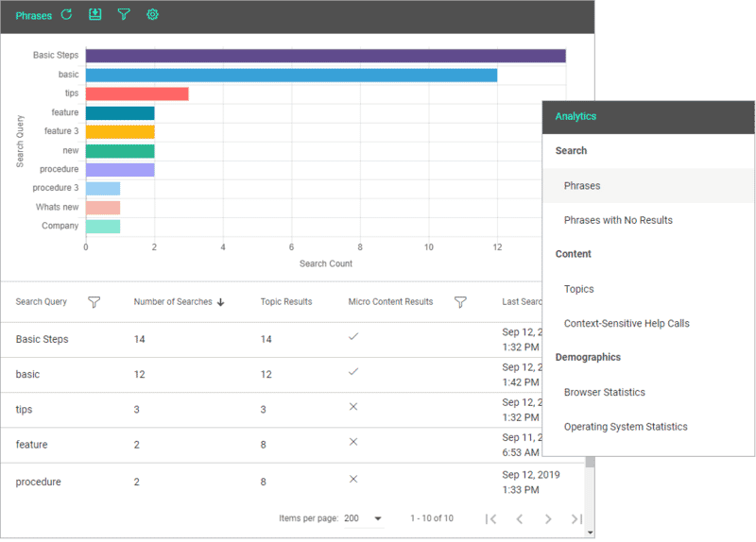Click the light blue procedure 3 bar
Image resolution: width=756 pixels, height=542 pixels.
click(103, 188)
